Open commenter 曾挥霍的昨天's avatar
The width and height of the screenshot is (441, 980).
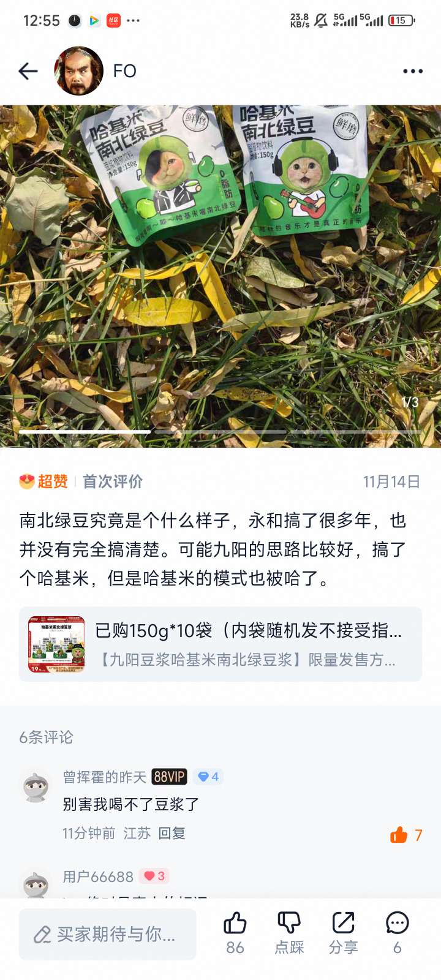36,787
